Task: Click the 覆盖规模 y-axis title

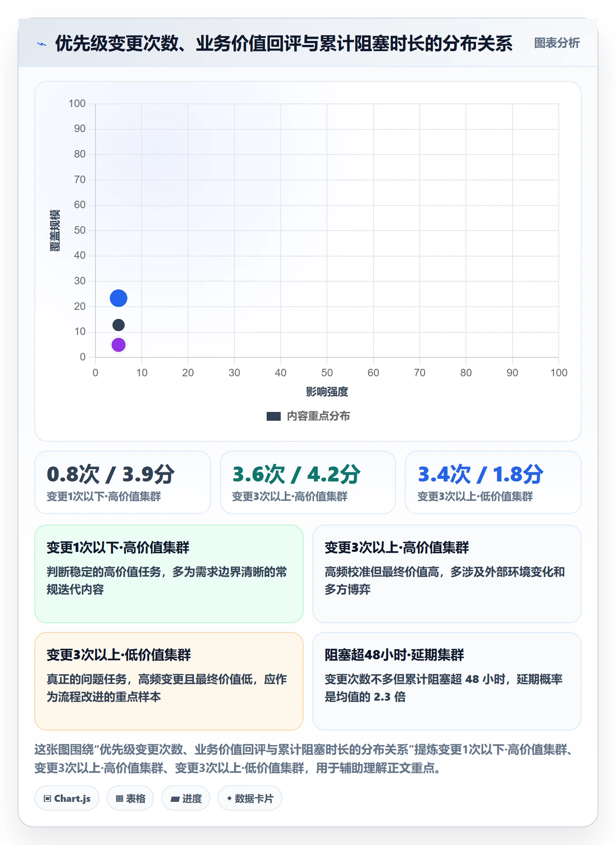Action: 55,231
